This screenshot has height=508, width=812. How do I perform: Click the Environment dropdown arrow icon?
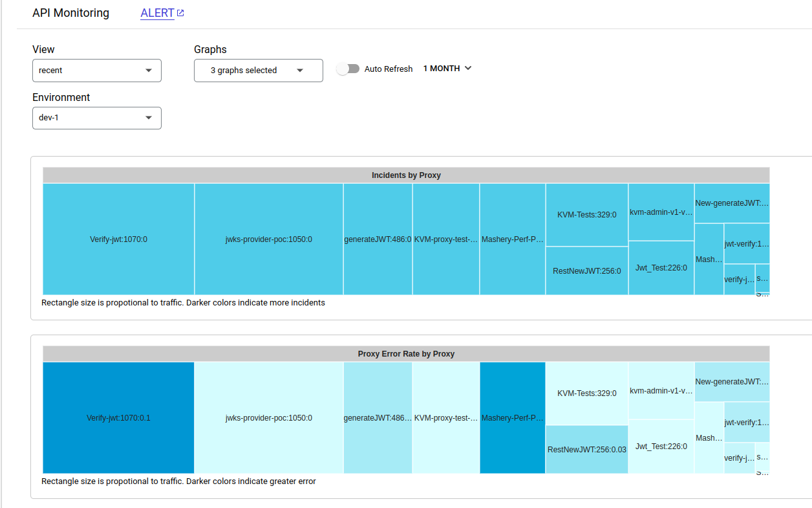149,118
